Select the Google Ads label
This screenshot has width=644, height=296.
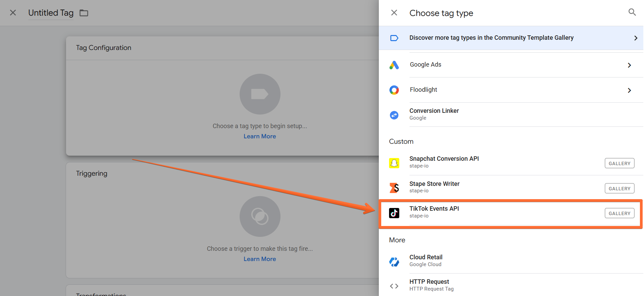tap(425, 65)
